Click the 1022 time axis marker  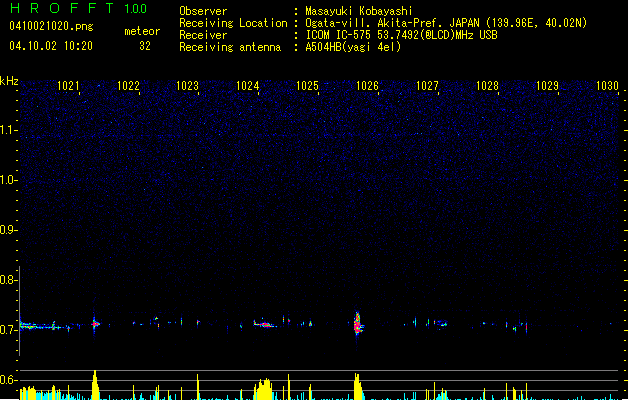(128, 85)
